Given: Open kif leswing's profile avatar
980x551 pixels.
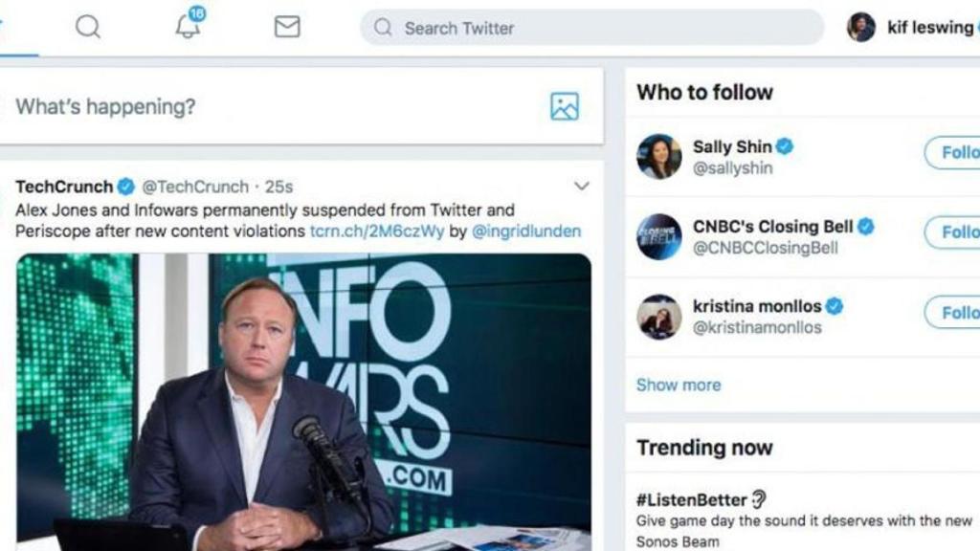Looking at the screenshot, I should [862, 27].
